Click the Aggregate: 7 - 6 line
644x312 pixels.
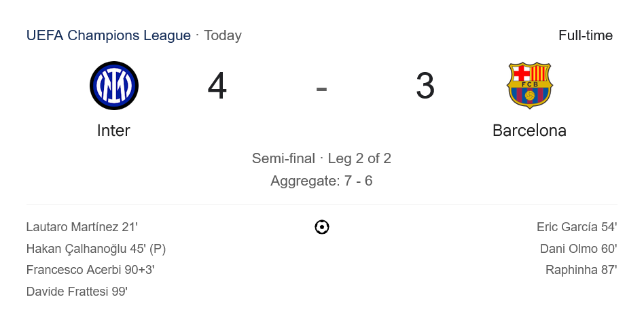pyautogui.click(x=321, y=181)
